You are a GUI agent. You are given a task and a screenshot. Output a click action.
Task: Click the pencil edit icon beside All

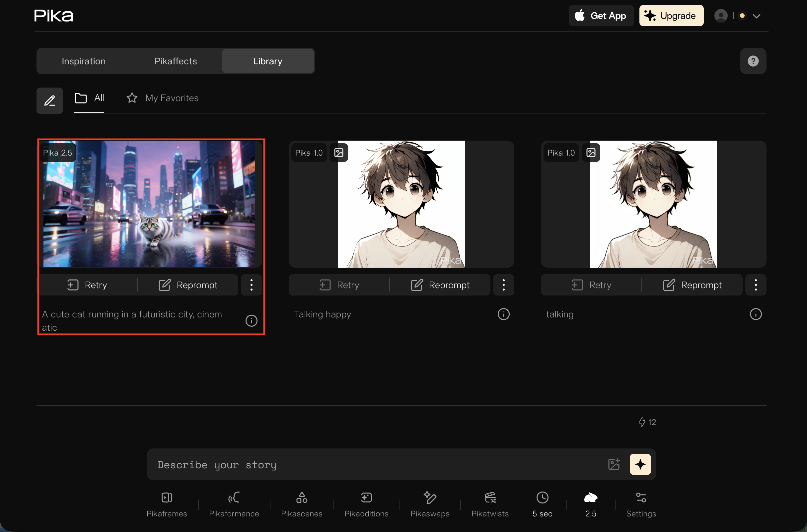click(49, 101)
